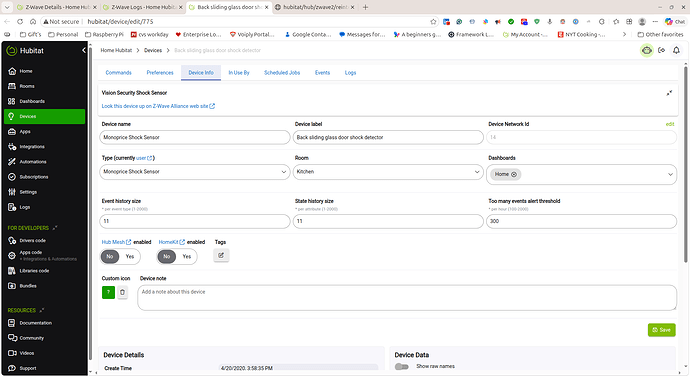Switch to the Preferences tab

(x=160, y=73)
